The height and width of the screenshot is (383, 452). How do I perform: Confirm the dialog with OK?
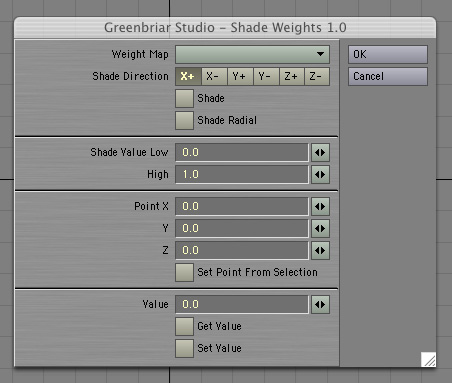pyautogui.click(x=388, y=54)
